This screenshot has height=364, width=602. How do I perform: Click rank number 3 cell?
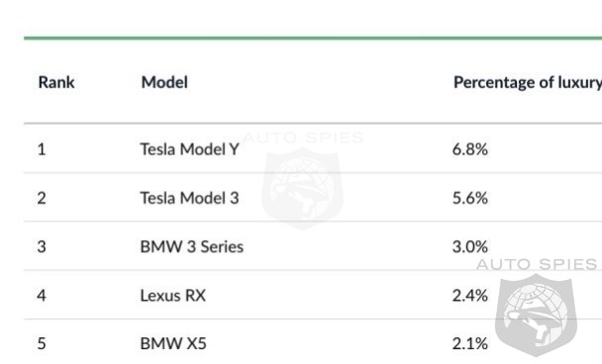click(42, 246)
